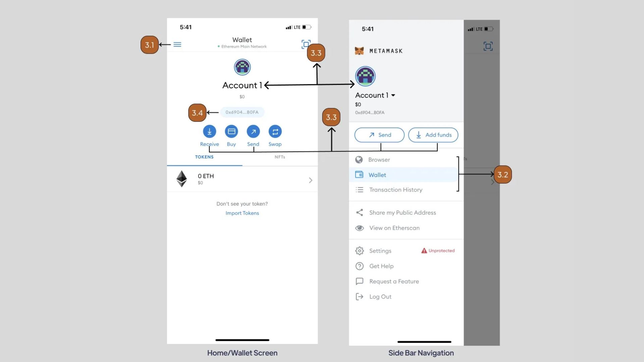Tap the Buy card icon

tap(231, 132)
